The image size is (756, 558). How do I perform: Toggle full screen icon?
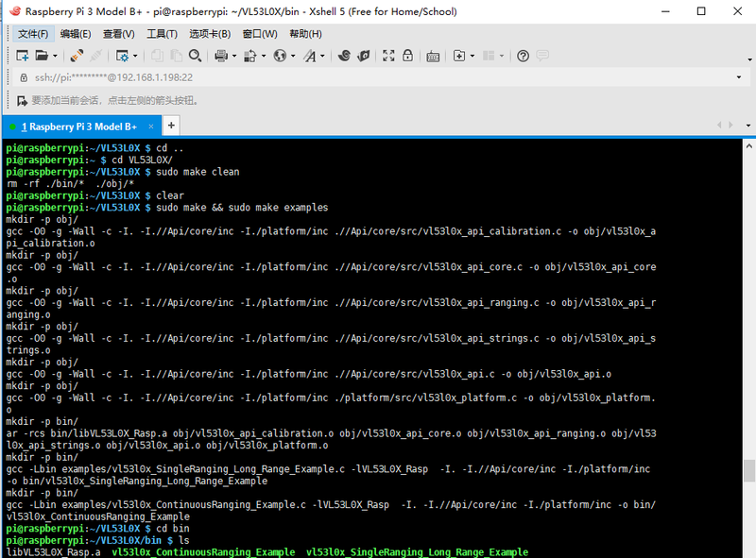[388, 56]
